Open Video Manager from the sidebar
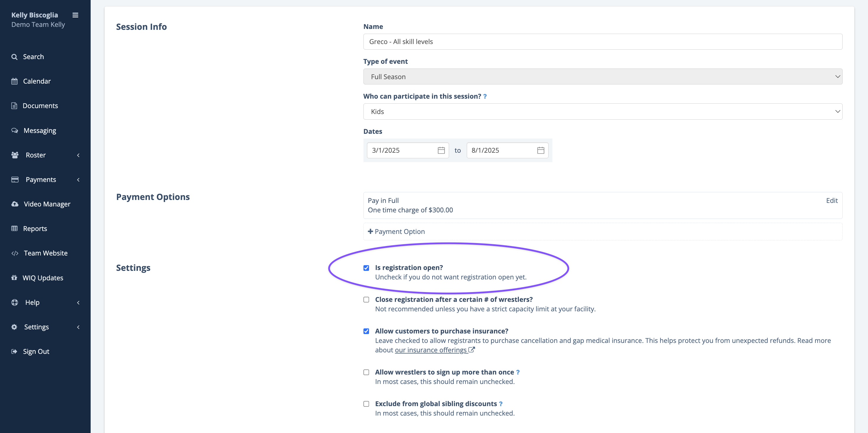868x433 pixels. click(47, 204)
